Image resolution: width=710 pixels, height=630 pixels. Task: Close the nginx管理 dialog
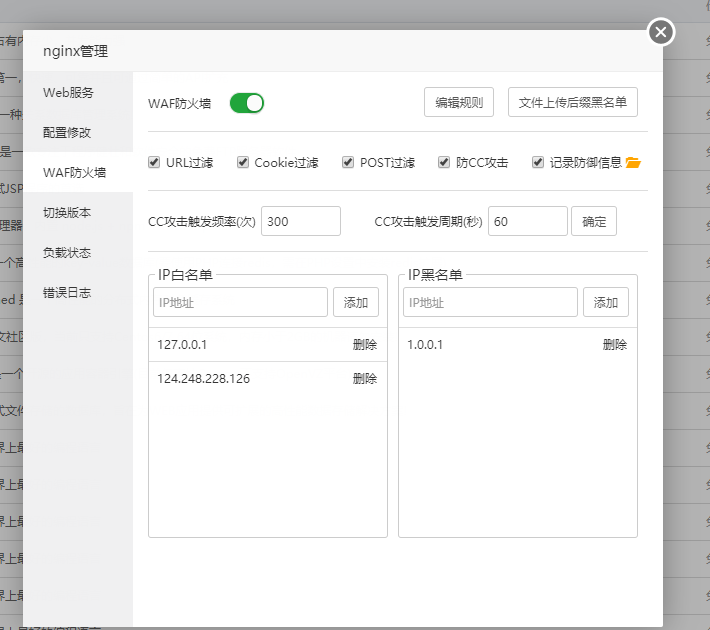(x=660, y=33)
